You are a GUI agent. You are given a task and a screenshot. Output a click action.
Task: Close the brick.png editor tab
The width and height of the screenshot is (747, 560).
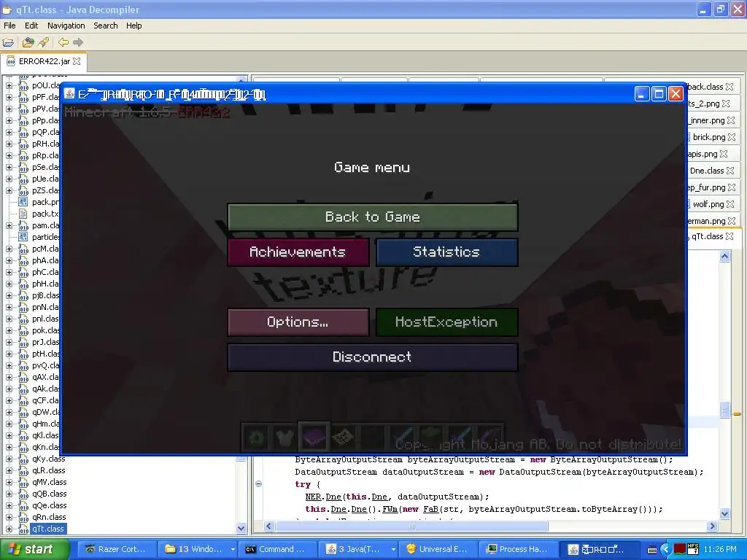pos(732,137)
